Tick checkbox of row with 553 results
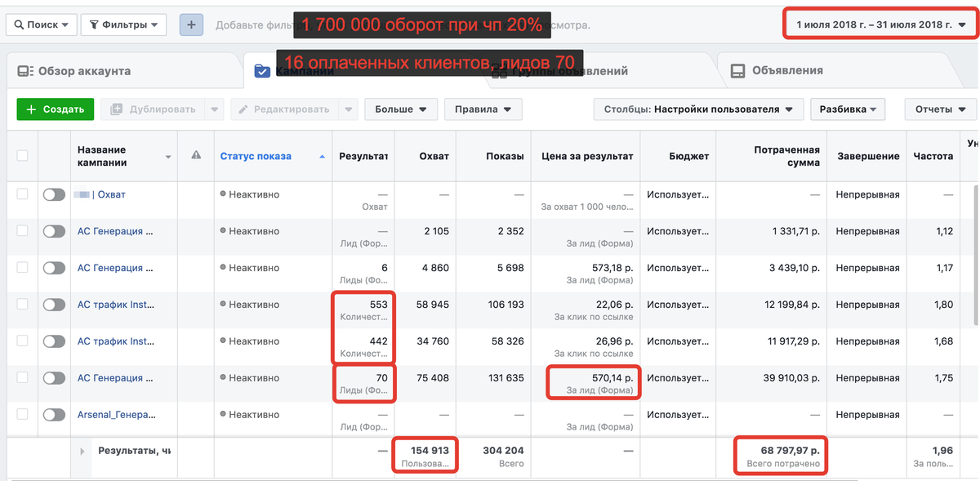Image resolution: width=980 pixels, height=481 pixels. 22,305
